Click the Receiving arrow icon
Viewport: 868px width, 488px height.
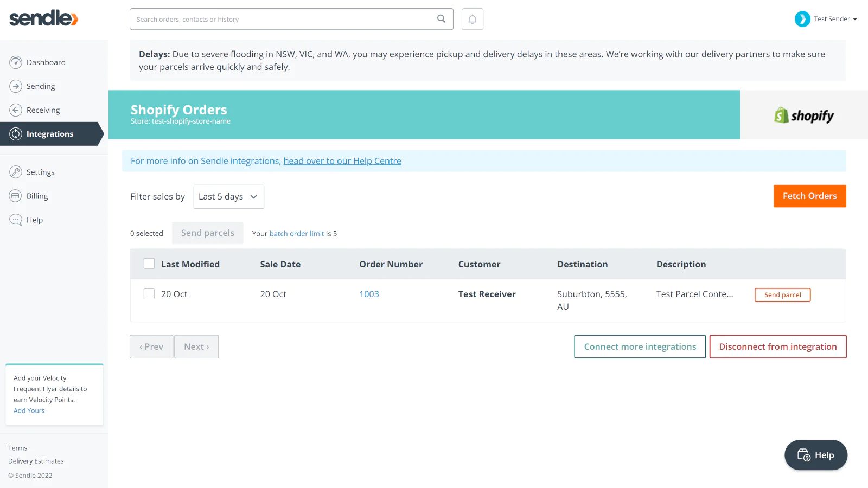tap(16, 110)
